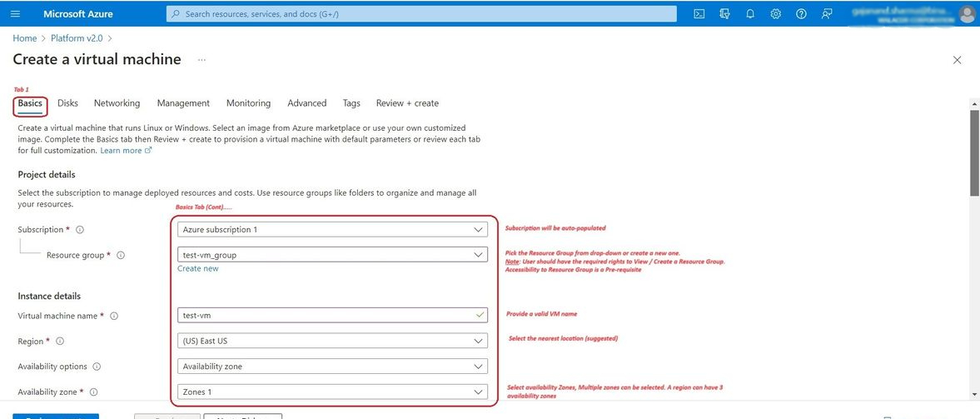Screen dimensions: 980x419
Task: Open the Region dropdown showing East US
Action: pos(332,341)
